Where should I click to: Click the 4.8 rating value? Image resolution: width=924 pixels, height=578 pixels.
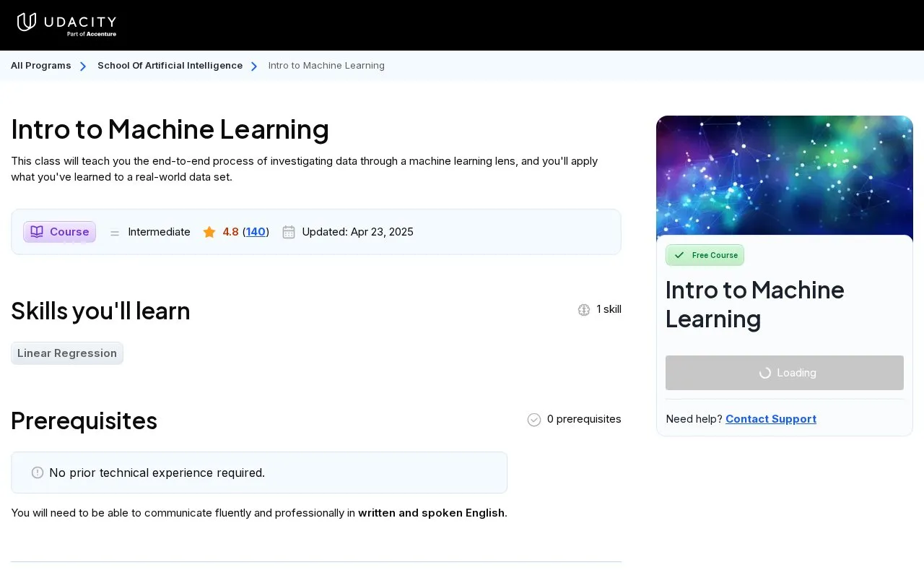click(230, 232)
